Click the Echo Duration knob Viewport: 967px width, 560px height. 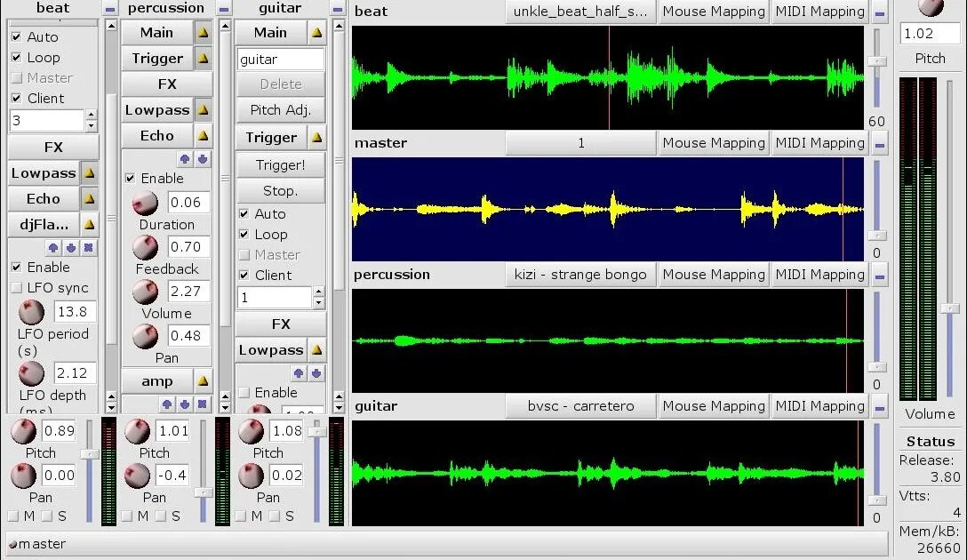click(x=146, y=203)
